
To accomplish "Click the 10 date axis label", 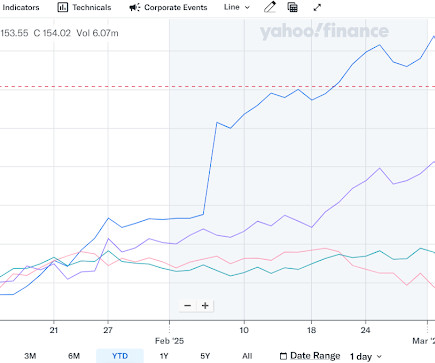I will click(244, 330).
